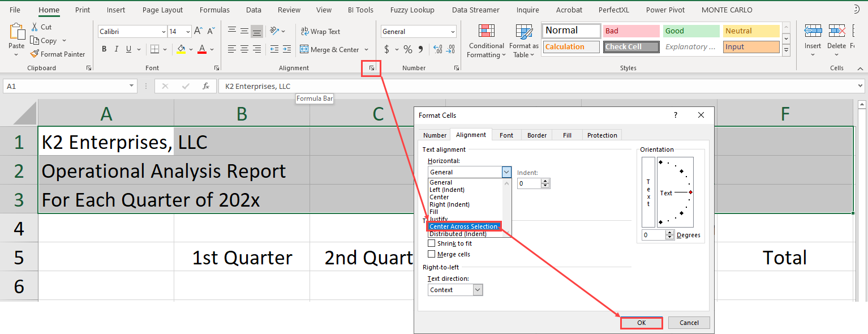The image size is (868, 334).
Task: Apply the Good cell style
Action: point(691,31)
